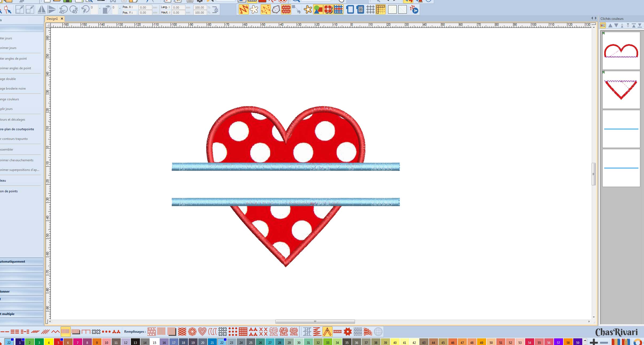Viewport: 644px width, 345px height.
Task: Choose the zigzag line stitch type
Action: pyautogui.click(x=56, y=332)
